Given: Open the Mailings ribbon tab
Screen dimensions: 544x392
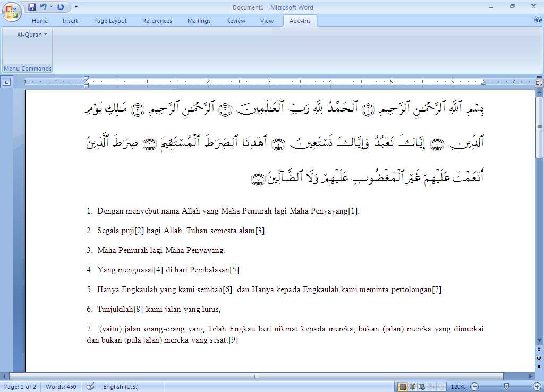Looking at the screenshot, I should pos(199,21).
